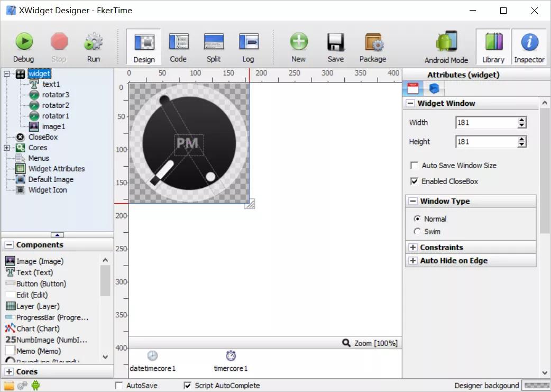
Task: Enable Auto Save Window Size checkbox
Action: pos(415,166)
